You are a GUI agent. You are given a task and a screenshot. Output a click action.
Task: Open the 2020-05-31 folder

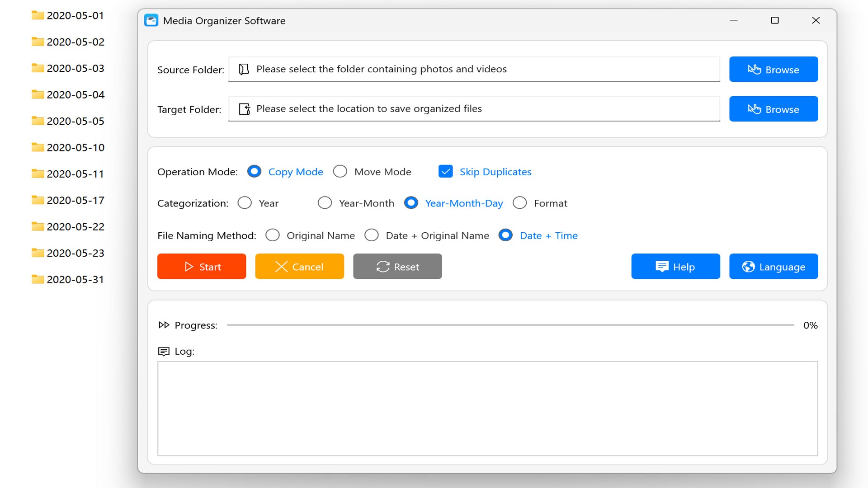(68, 280)
